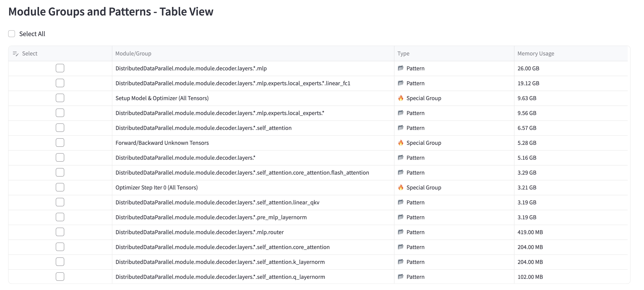Sort by Memory Usage column header

pyautogui.click(x=535, y=53)
